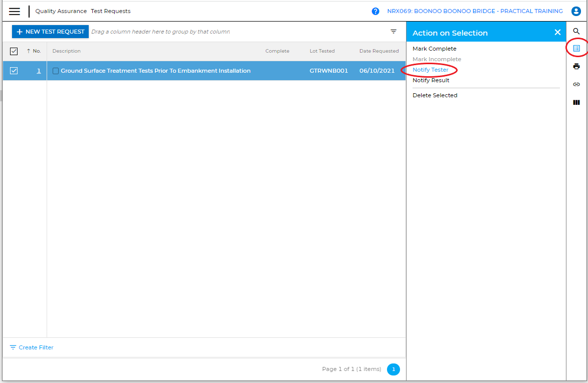Click the link icon in right sidebar
This screenshot has height=383, width=588.
(x=576, y=84)
